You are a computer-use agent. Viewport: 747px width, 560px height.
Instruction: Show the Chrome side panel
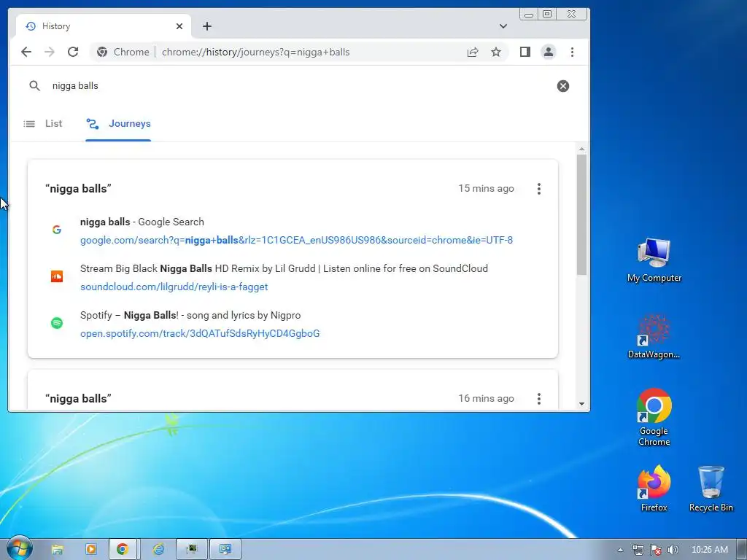(525, 52)
